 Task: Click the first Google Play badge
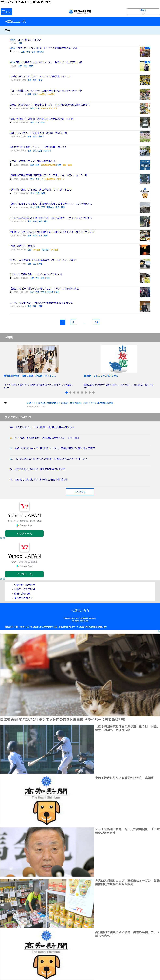[24, 525]
